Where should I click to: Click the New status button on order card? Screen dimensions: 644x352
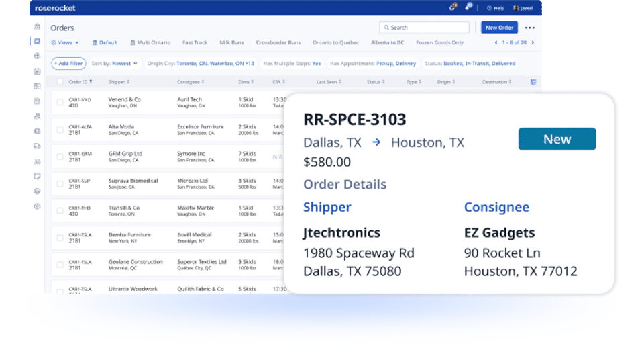pos(557,139)
